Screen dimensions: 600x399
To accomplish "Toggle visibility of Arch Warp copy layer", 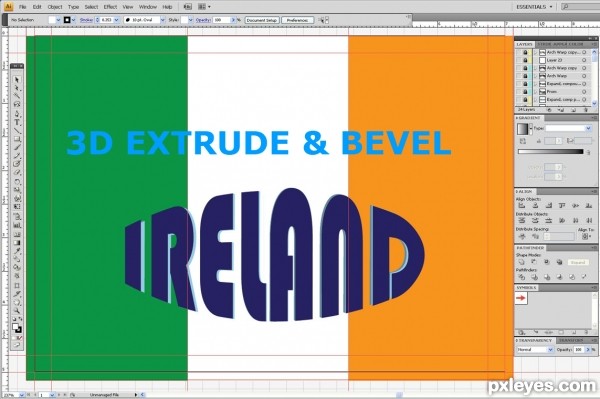I will pos(518,68).
